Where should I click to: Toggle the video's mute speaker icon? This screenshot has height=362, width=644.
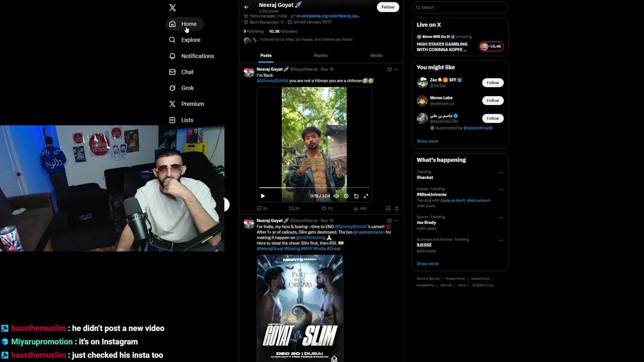(336, 196)
